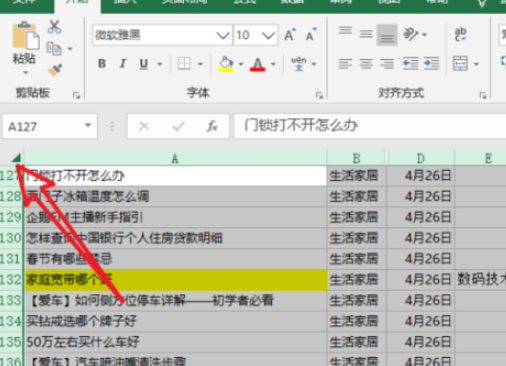The height and width of the screenshot is (366, 506).
Task: Open the phonetic guide dropdown arrow
Action: 314,64
